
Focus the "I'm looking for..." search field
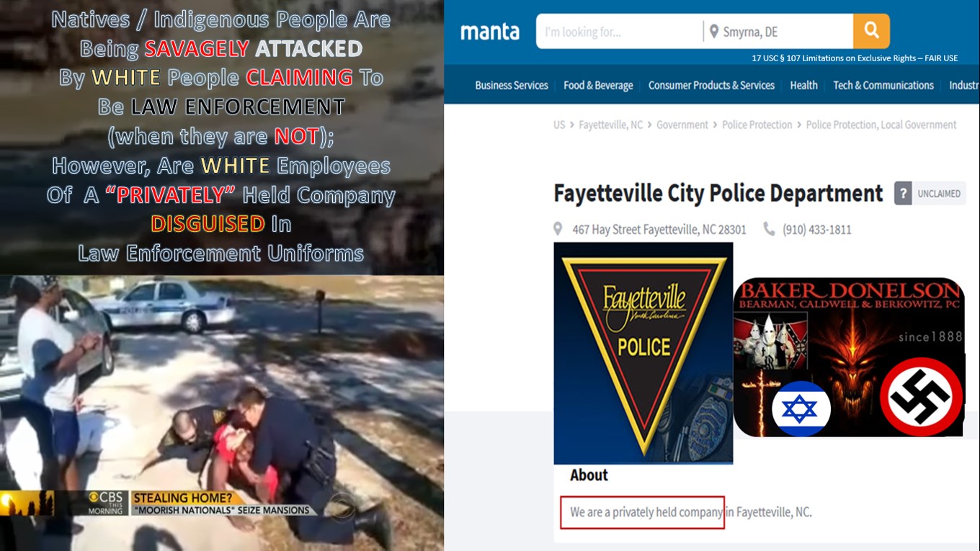[620, 32]
